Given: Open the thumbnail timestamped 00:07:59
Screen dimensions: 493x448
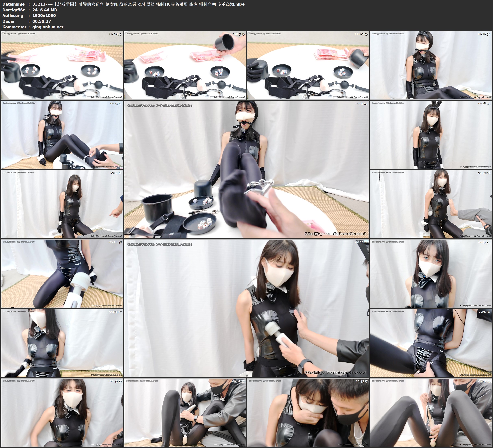Looking at the screenshot, I should (x=308, y=65).
